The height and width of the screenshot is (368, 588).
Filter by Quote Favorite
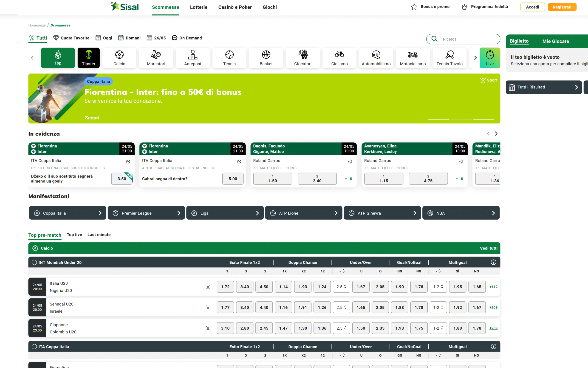(x=71, y=38)
